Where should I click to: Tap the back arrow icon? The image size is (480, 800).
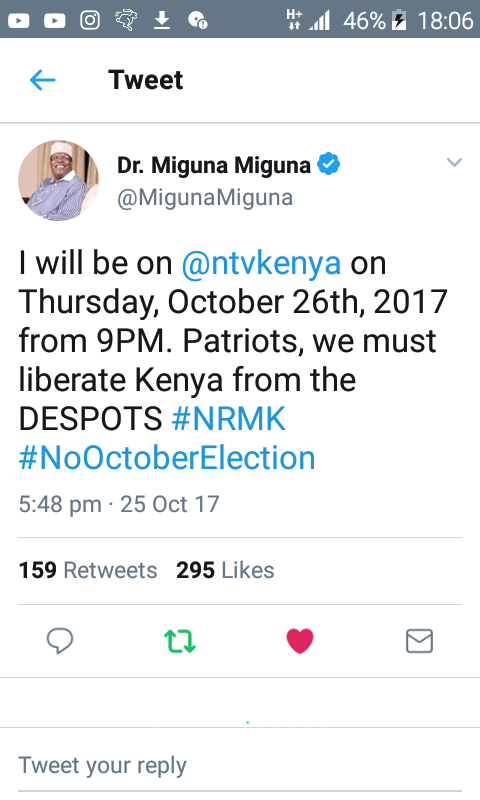[42, 80]
